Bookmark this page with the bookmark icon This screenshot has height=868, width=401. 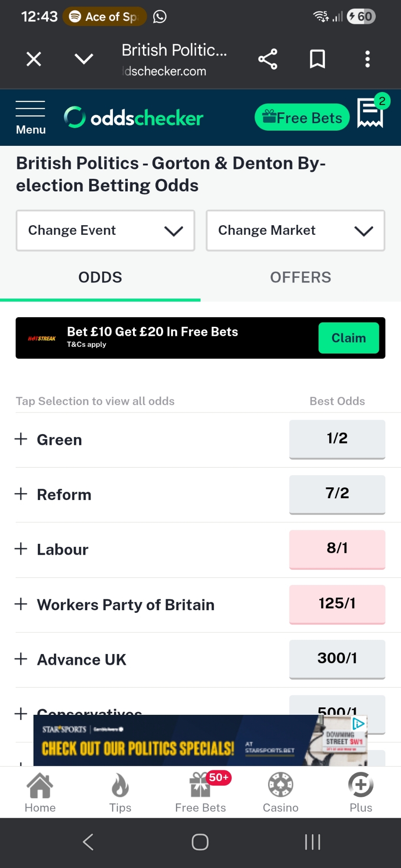(x=317, y=59)
